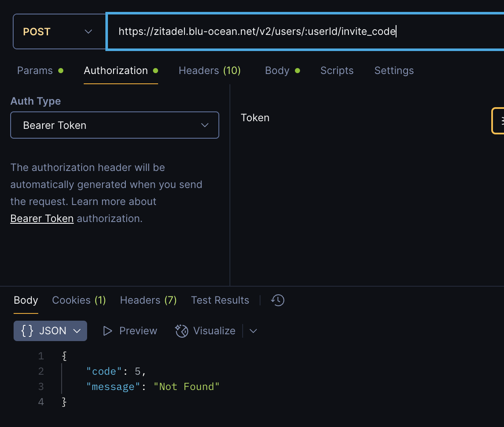Open the Headers (10) request tab
This screenshot has width=504, height=427.
210,71
